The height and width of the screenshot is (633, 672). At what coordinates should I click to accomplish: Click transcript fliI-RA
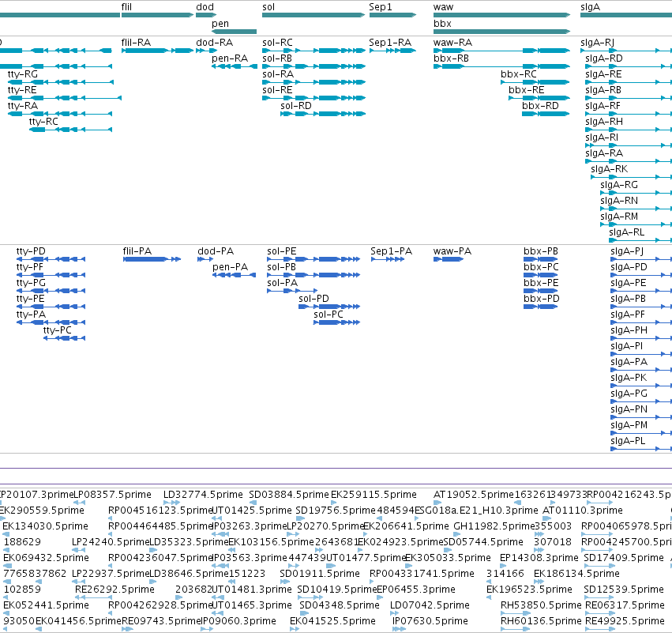point(157,51)
